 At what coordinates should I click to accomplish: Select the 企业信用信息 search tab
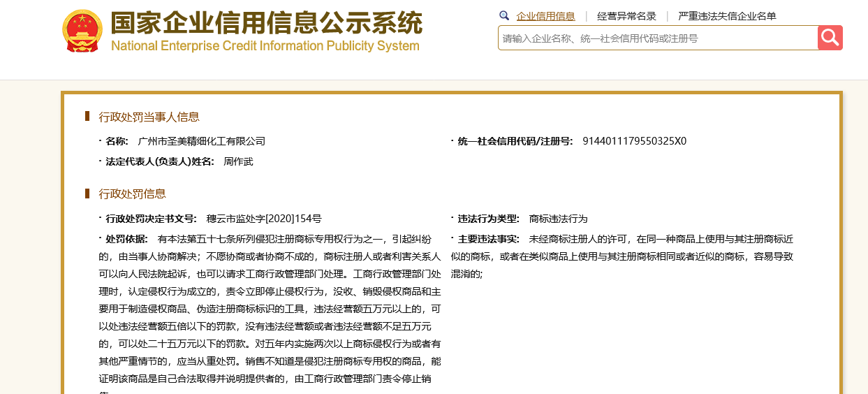[545, 16]
